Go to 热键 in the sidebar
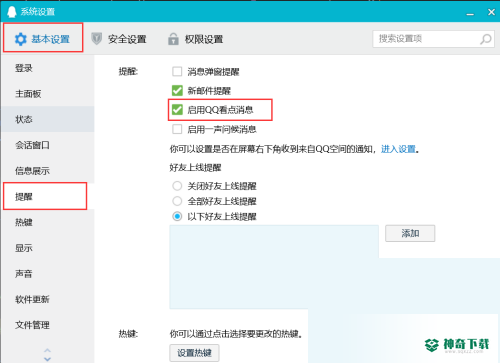This screenshot has width=500, height=363. click(47, 222)
